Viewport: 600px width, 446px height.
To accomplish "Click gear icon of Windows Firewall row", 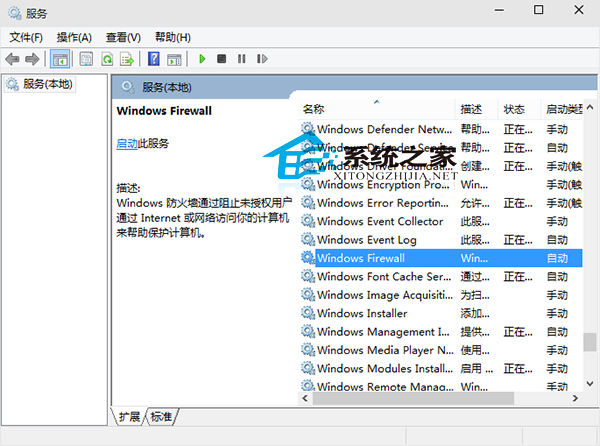I will point(307,258).
